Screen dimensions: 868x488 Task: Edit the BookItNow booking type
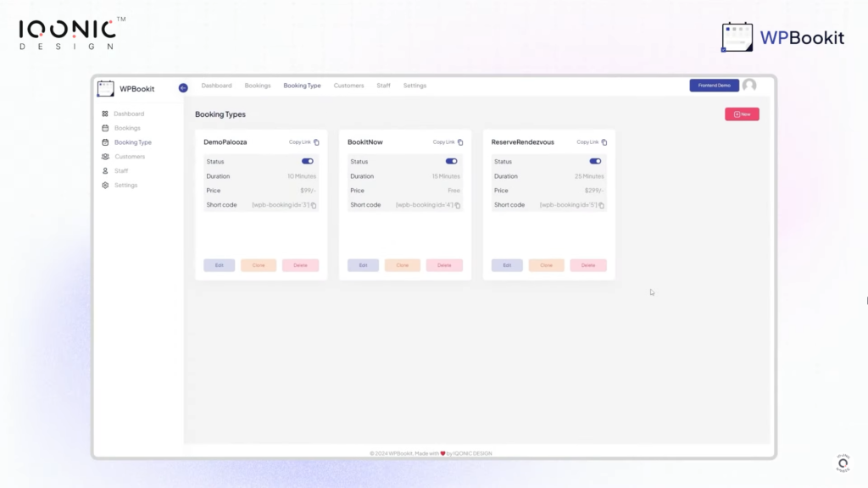363,265
